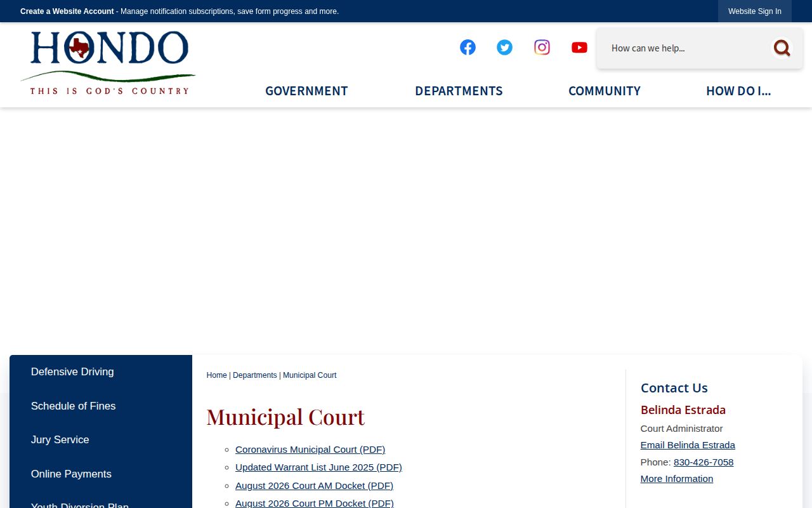This screenshot has width=812, height=508.
Task: Open the Twitter social icon
Action: pyautogui.click(x=504, y=48)
